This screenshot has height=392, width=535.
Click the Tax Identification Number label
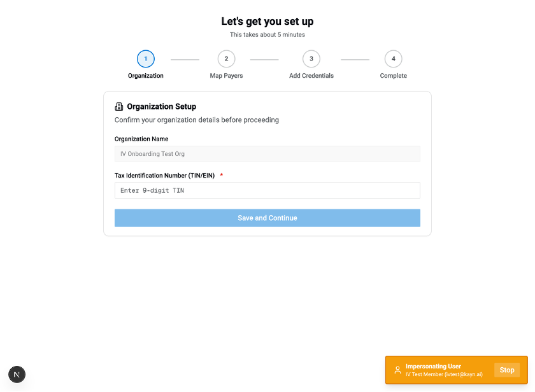(164, 176)
